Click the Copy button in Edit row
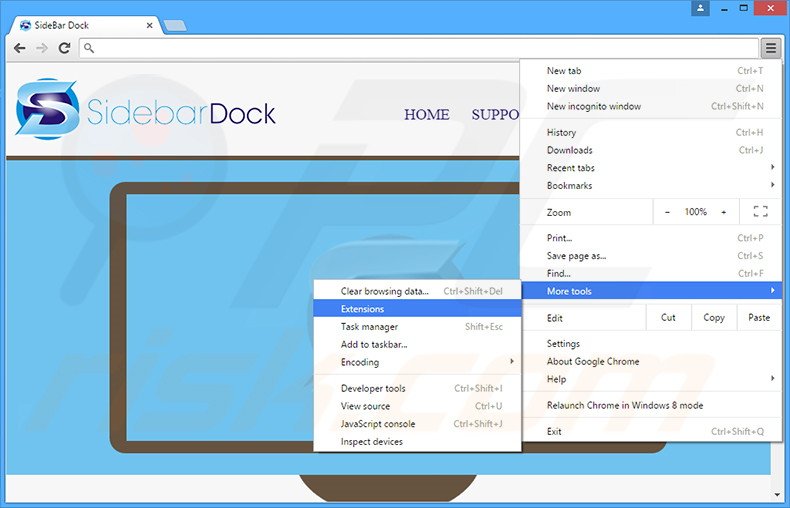The width and height of the screenshot is (790, 508). pos(713,318)
